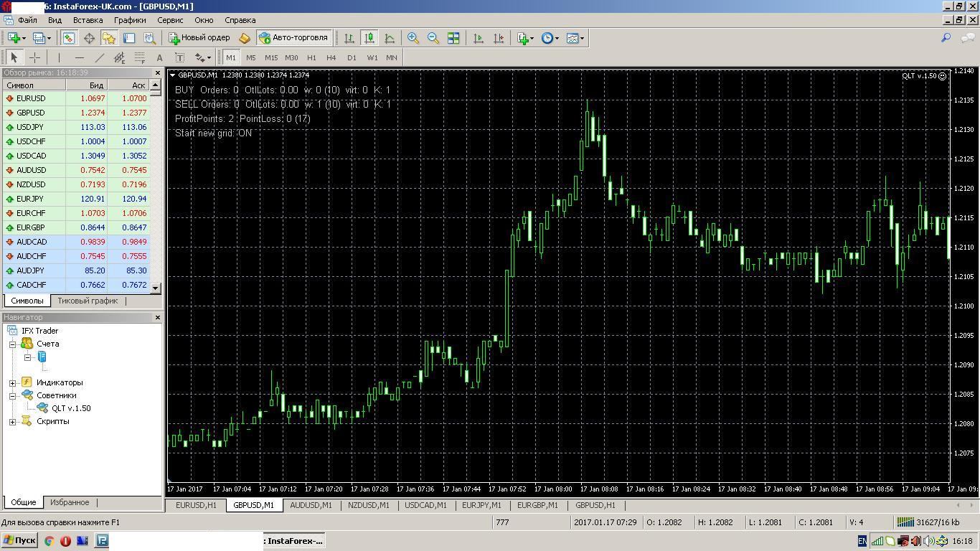
Task: Open the search magnifier icon
Action: (946, 38)
